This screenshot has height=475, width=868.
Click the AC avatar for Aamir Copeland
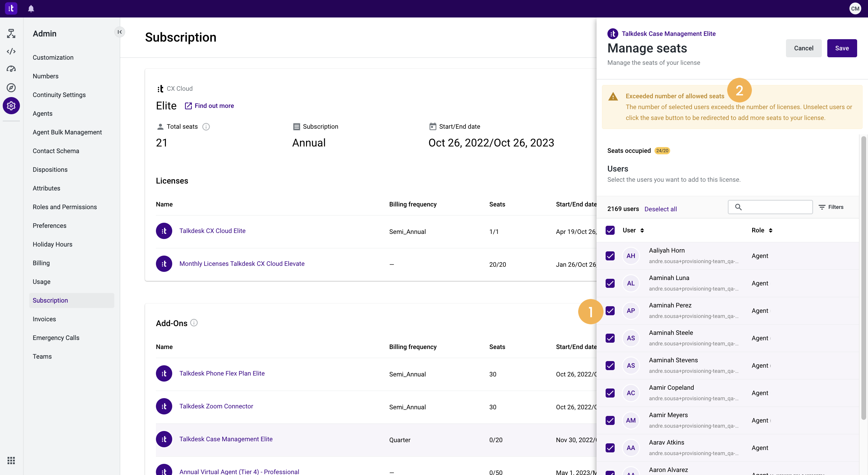[x=631, y=393]
